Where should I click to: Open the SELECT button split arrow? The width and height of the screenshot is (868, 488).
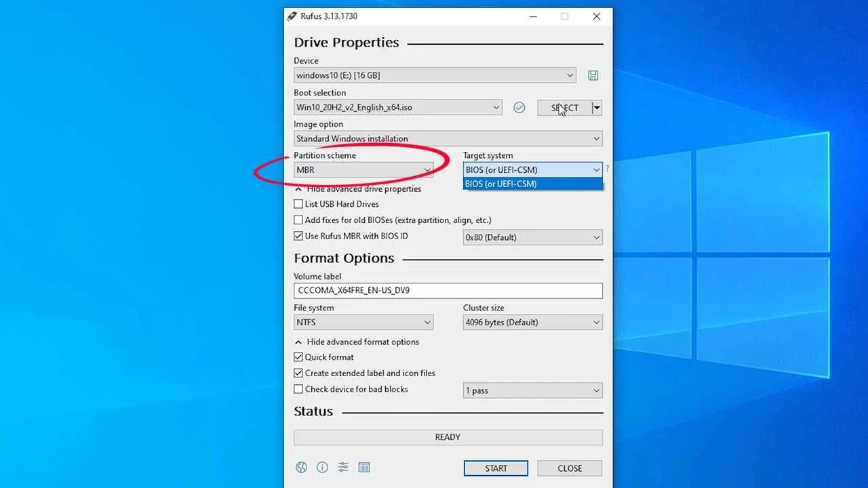tap(597, 107)
